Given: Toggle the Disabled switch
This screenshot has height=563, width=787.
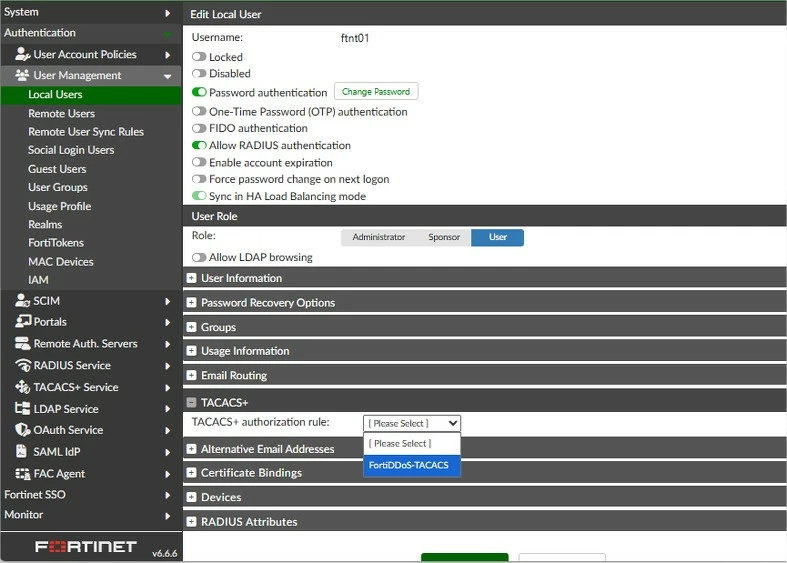Looking at the screenshot, I should tap(199, 73).
